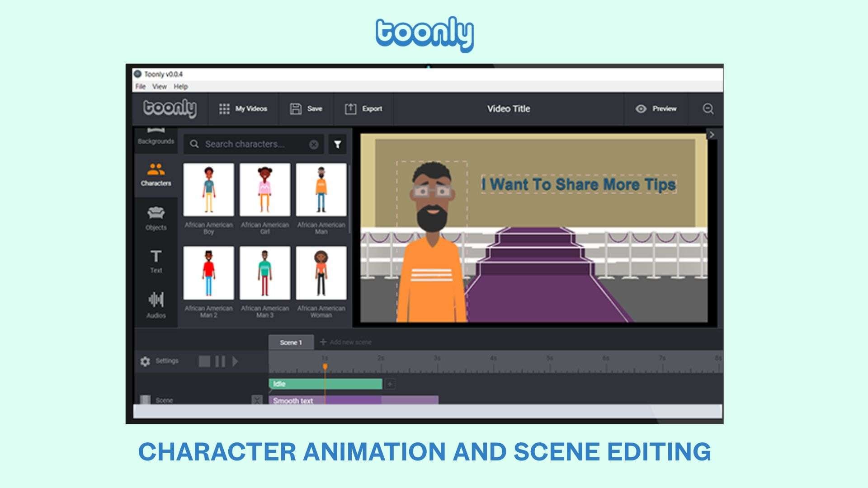This screenshot has height=488, width=868.
Task: Select the bearded man on canvas
Action: pos(432,242)
